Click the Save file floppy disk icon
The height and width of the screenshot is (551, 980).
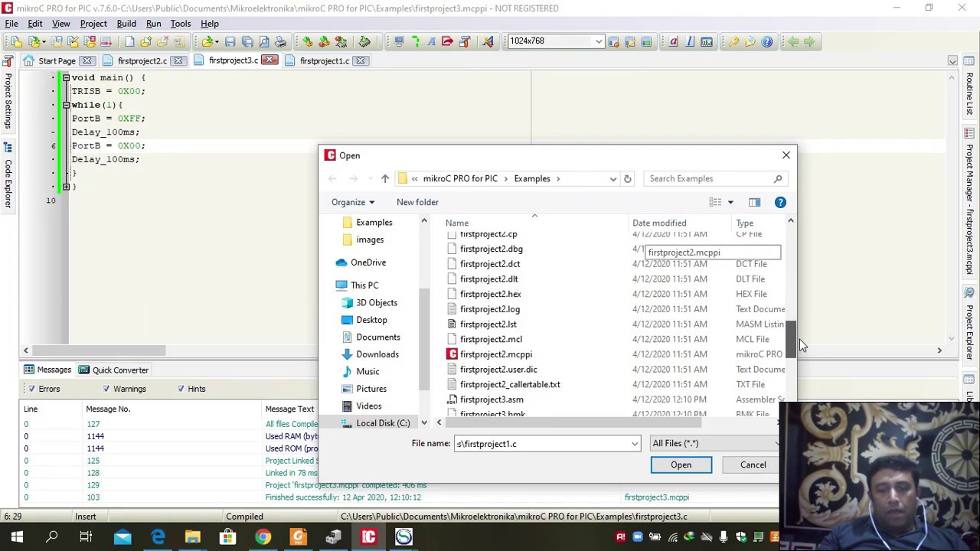click(x=230, y=41)
